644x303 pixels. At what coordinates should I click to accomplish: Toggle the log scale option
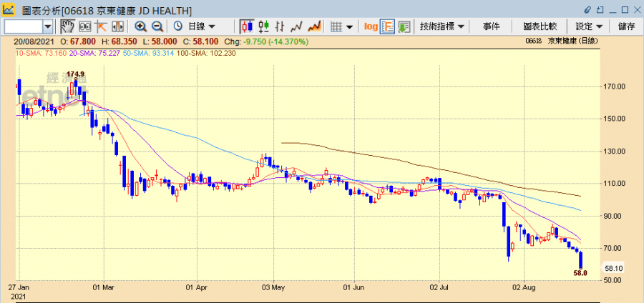coord(371,26)
